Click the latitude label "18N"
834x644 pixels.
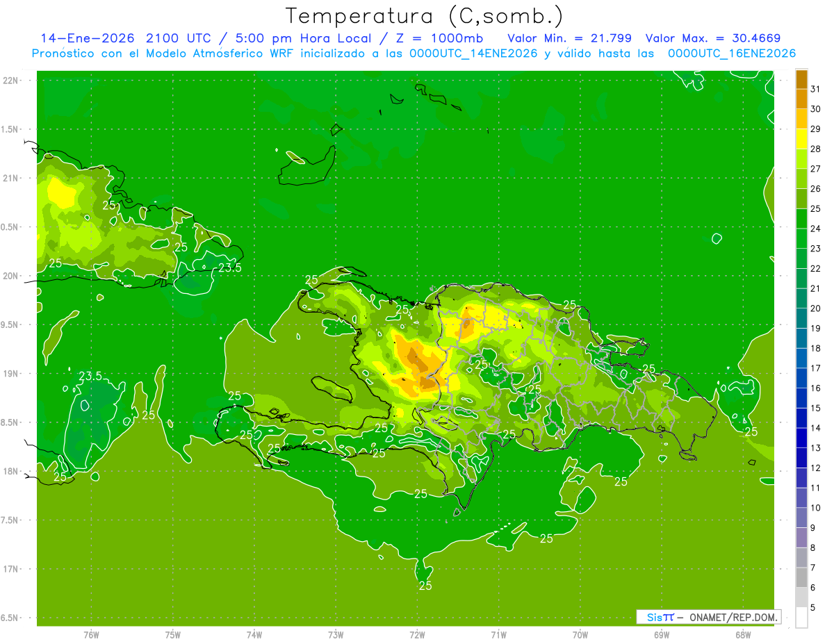point(11,472)
